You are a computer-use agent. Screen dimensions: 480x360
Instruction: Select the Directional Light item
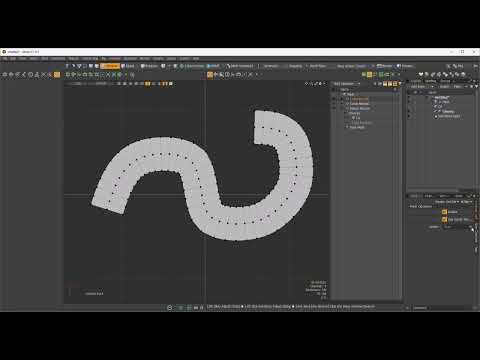449,116
